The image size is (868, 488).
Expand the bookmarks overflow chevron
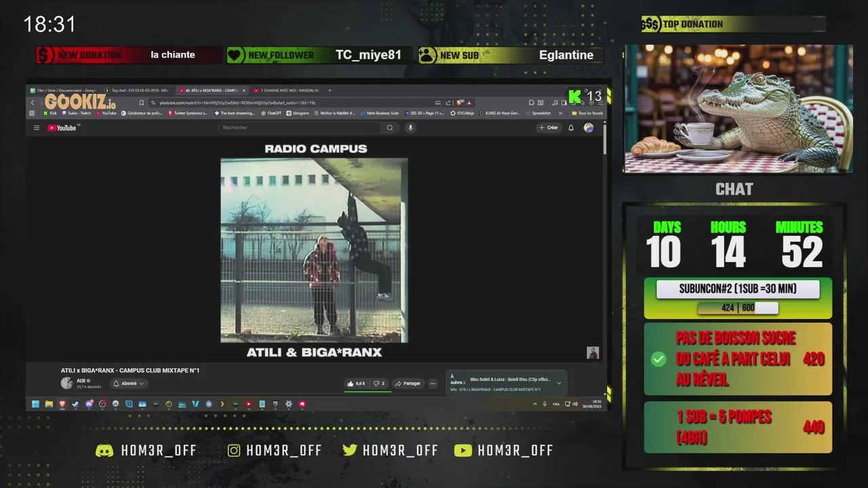click(x=561, y=113)
